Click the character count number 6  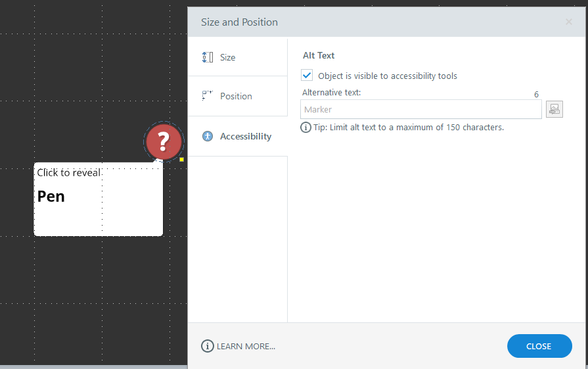(536, 95)
